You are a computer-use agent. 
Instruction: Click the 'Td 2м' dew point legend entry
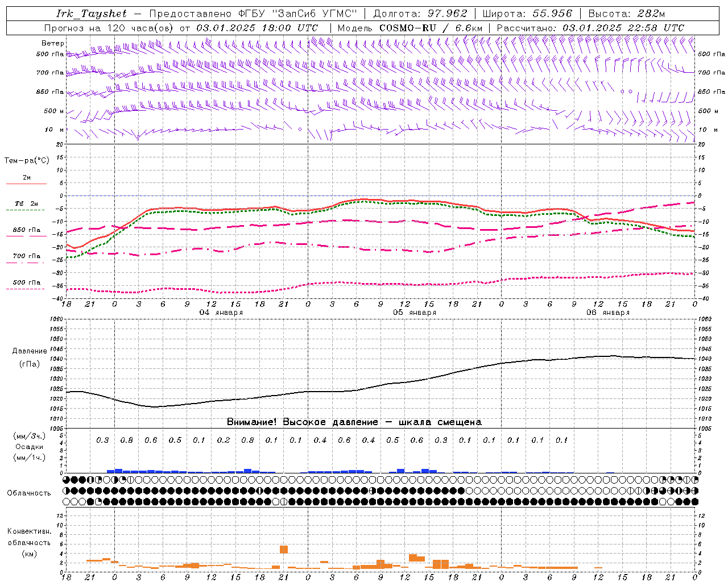26,203
